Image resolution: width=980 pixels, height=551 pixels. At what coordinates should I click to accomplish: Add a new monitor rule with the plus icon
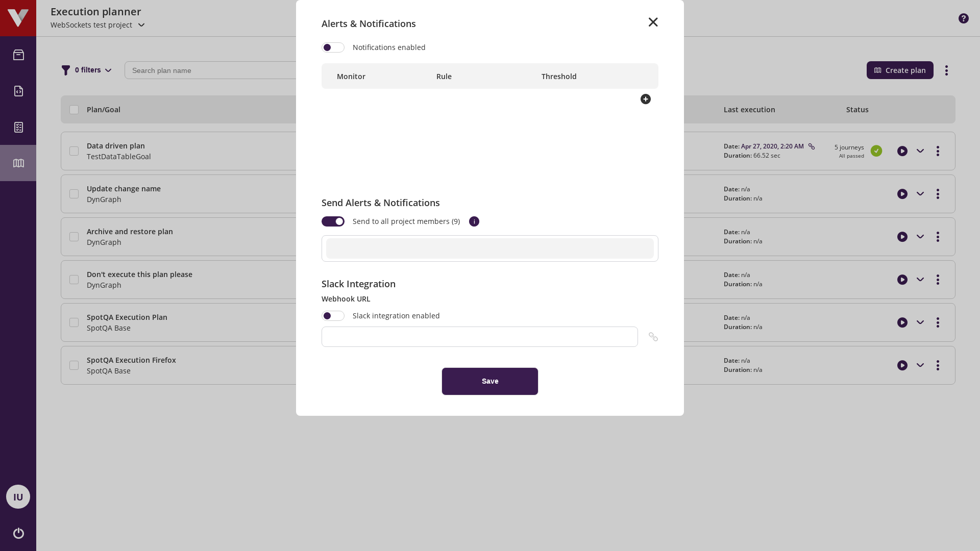[x=645, y=99]
